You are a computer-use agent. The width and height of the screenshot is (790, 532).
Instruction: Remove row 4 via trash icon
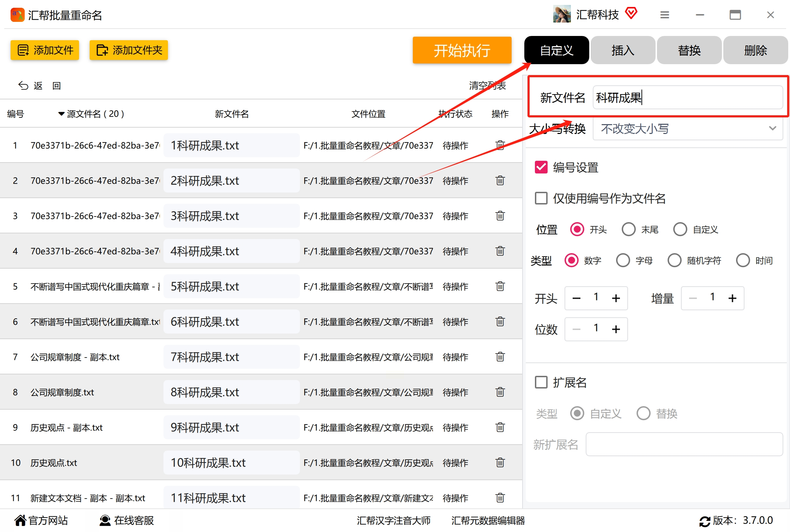click(x=500, y=251)
